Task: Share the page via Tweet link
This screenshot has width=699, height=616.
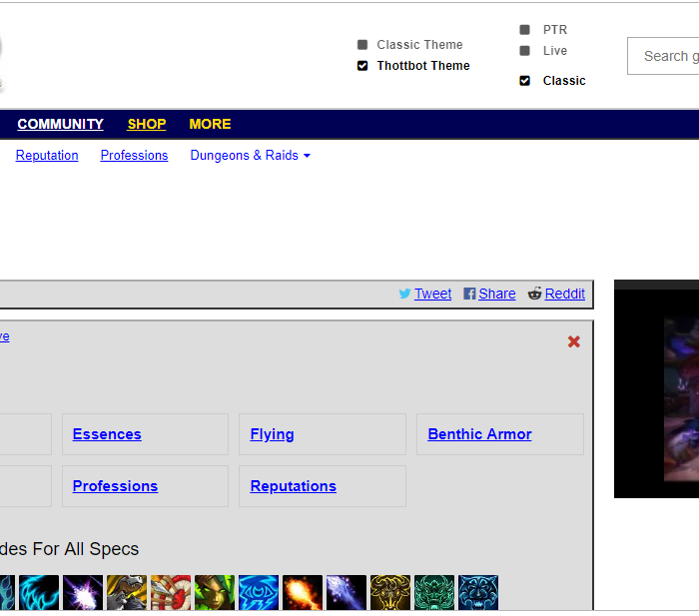Action: pyautogui.click(x=432, y=294)
